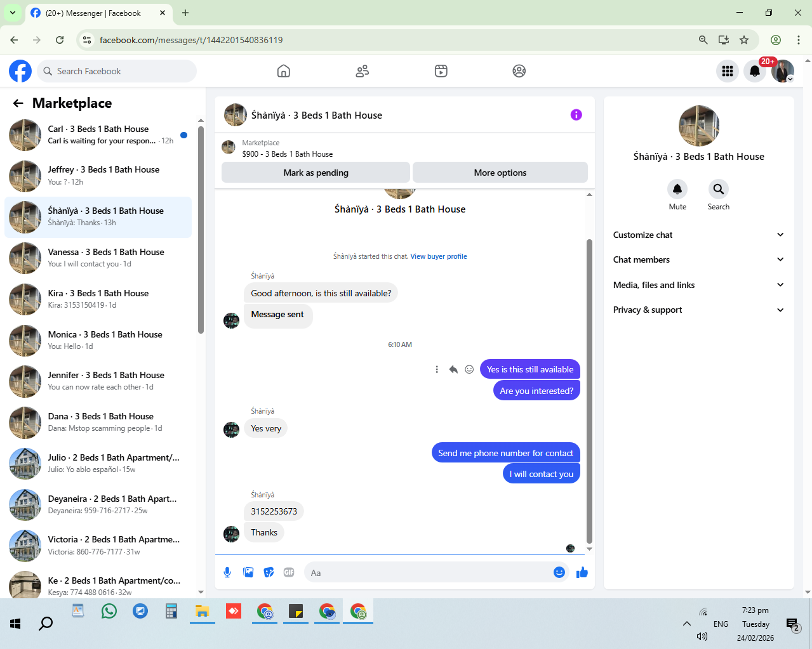Open the account profile picture menu

(783, 71)
